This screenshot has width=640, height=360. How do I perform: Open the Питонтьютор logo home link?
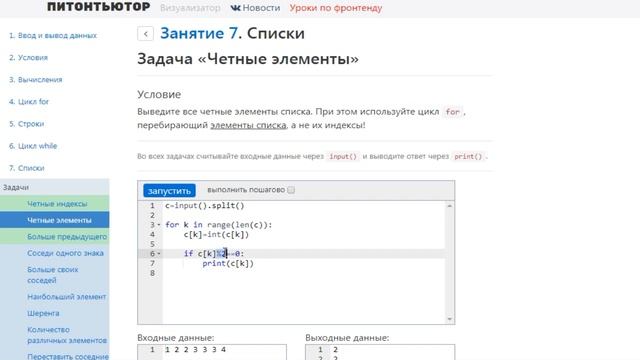(98, 7)
